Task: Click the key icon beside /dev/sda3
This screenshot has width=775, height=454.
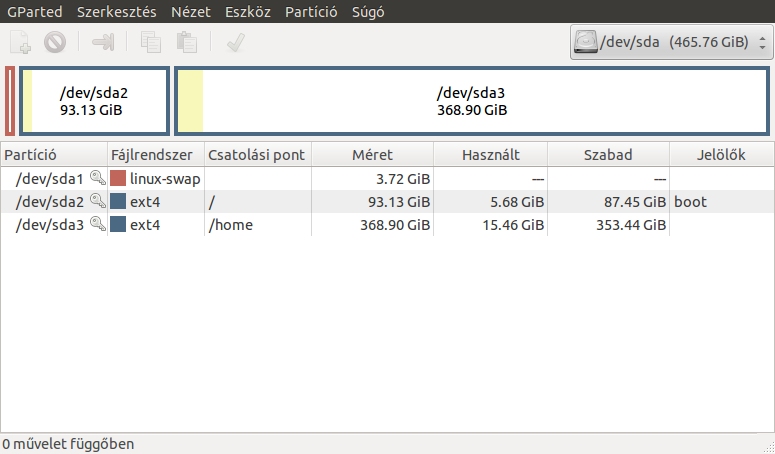Action: (97, 225)
